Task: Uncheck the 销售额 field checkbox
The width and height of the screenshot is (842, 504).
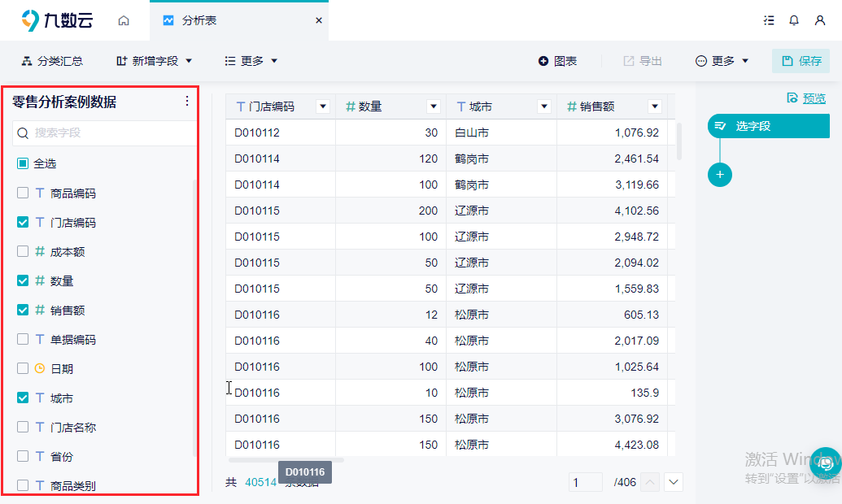Action: [x=23, y=310]
